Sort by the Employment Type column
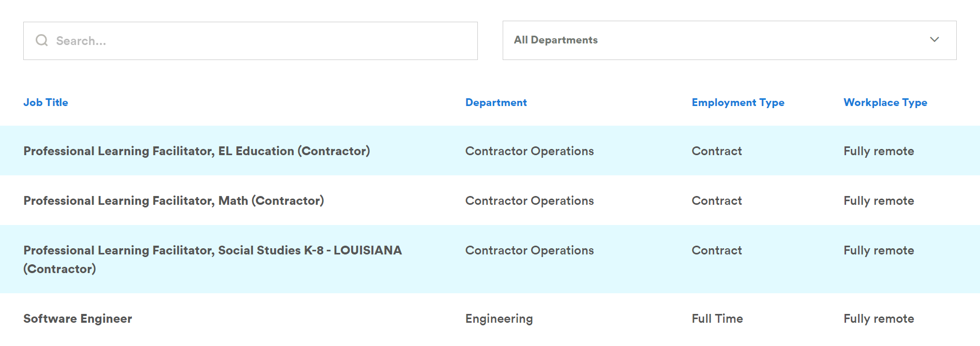Image resolution: width=980 pixels, height=346 pixels. pyautogui.click(x=738, y=102)
